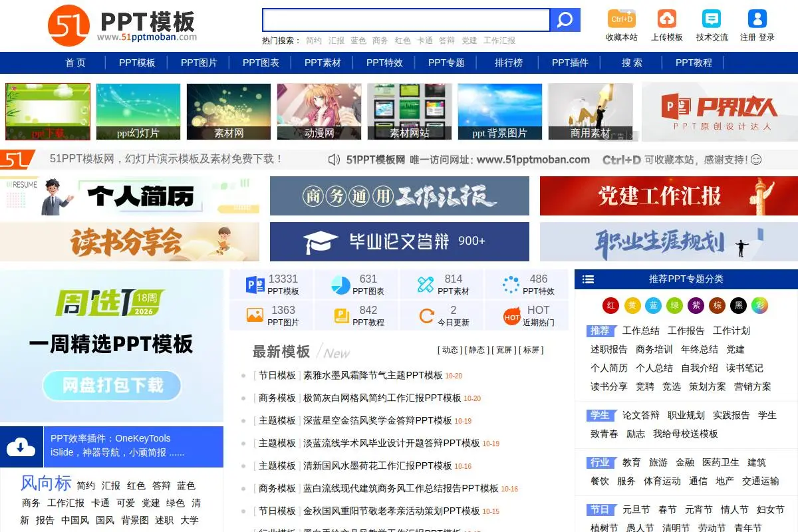The width and height of the screenshot is (798, 532).
Task: Open the PPT模板 navigation tab
Action: click(137, 63)
